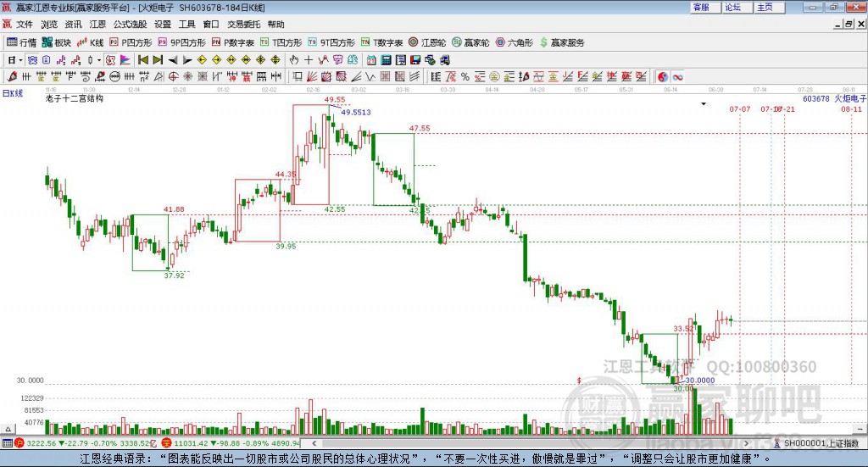
Task: Open the 设置 menu
Action: point(163,25)
